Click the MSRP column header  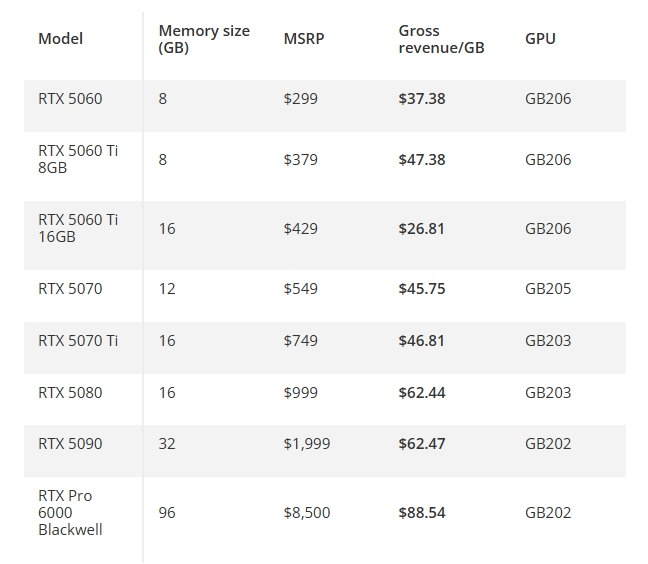[303, 40]
